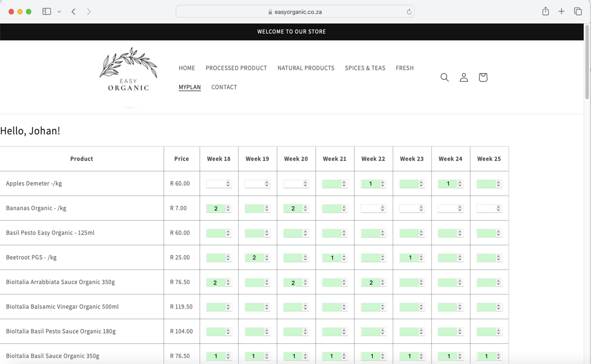The height and width of the screenshot is (364, 591).
Task: Select price R 104.00 cell
Action: point(182,331)
